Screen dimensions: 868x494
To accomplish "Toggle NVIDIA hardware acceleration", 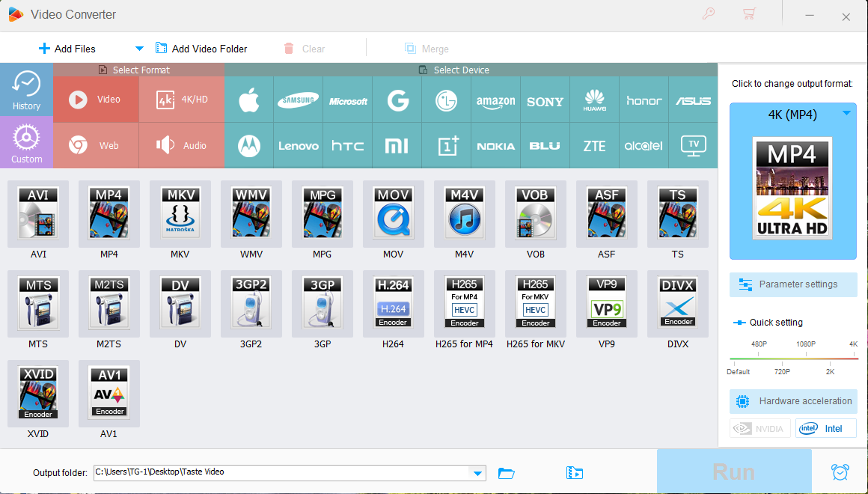I will point(760,429).
